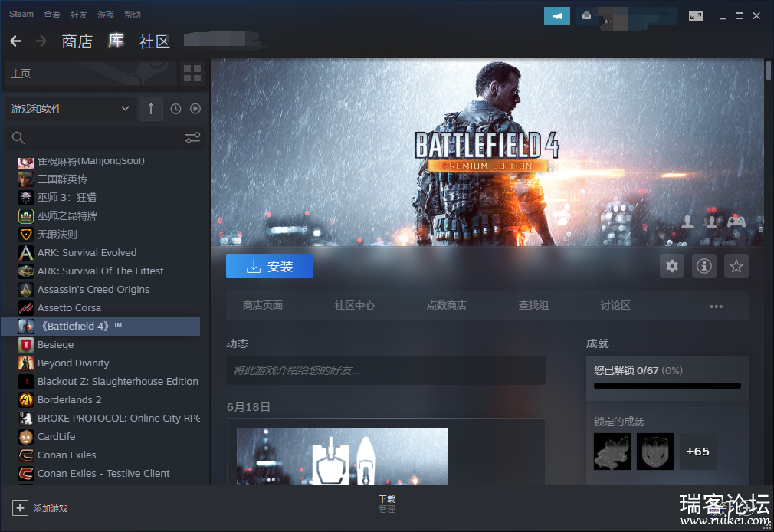Open the 商店 tab
Image resolution: width=774 pixels, height=532 pixels.
77,41
